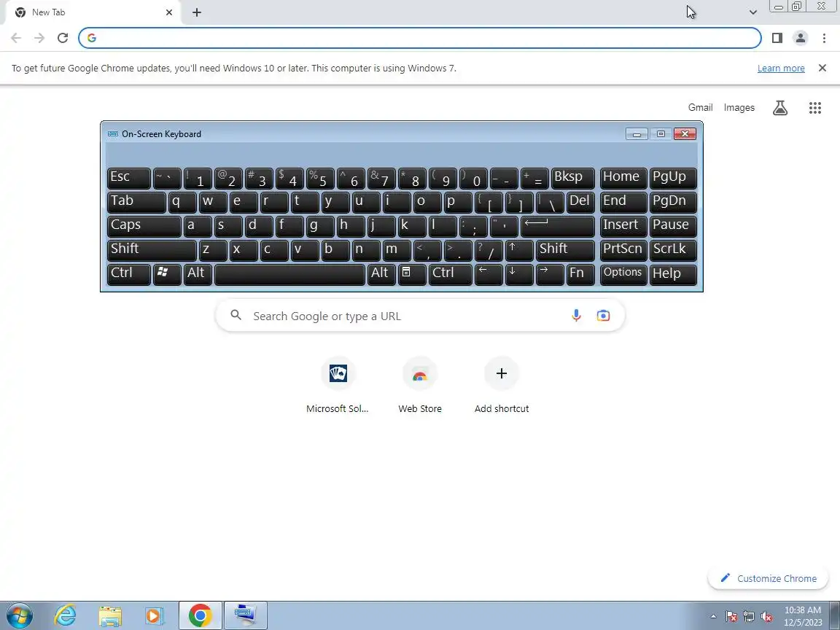The image size is (840, 630).
Task: Click the Enter key on On-Screen Keyboard
Action: tap(558, 226)
